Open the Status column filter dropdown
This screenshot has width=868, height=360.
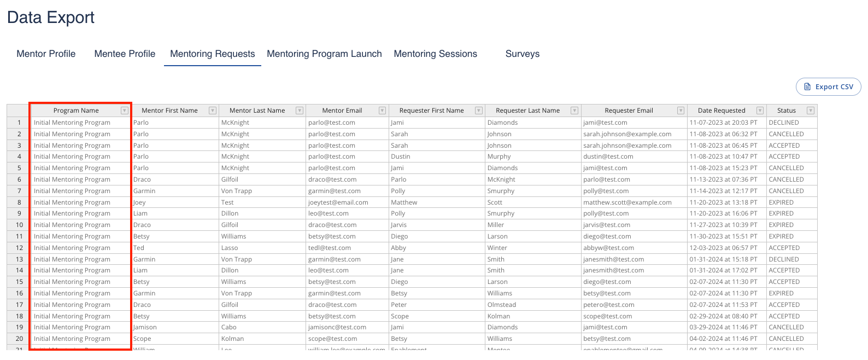click(811, 111)
